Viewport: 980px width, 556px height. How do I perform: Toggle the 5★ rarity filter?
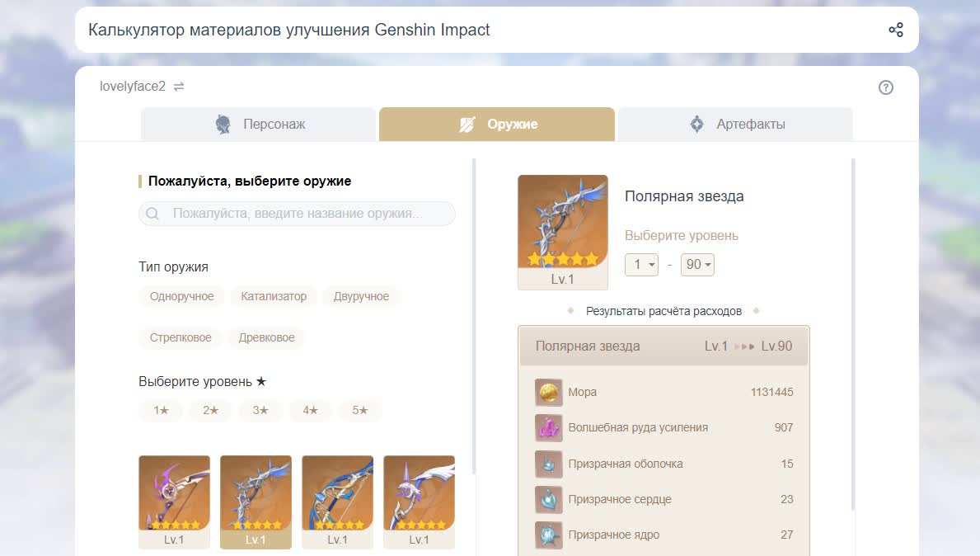(360, 410)
